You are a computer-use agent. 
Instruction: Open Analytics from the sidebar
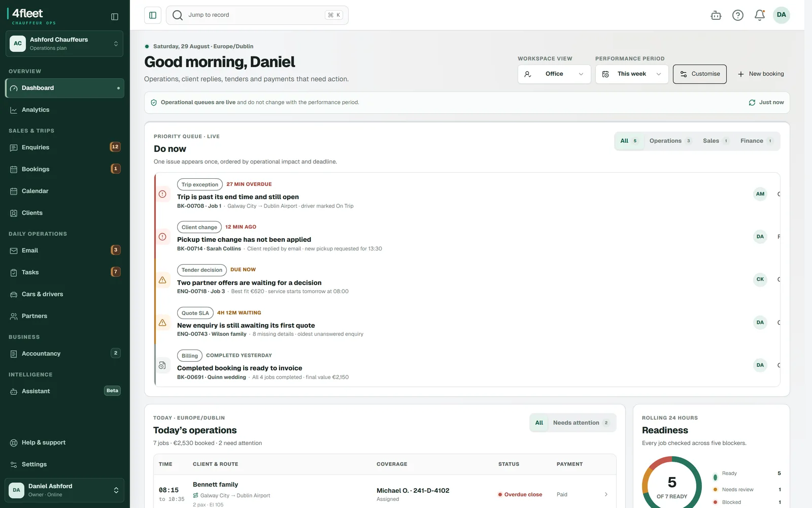tap(64, 110)
